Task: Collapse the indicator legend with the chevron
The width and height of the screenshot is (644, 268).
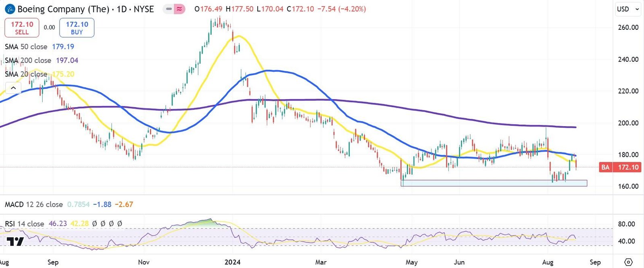Action: pos(13,88)
